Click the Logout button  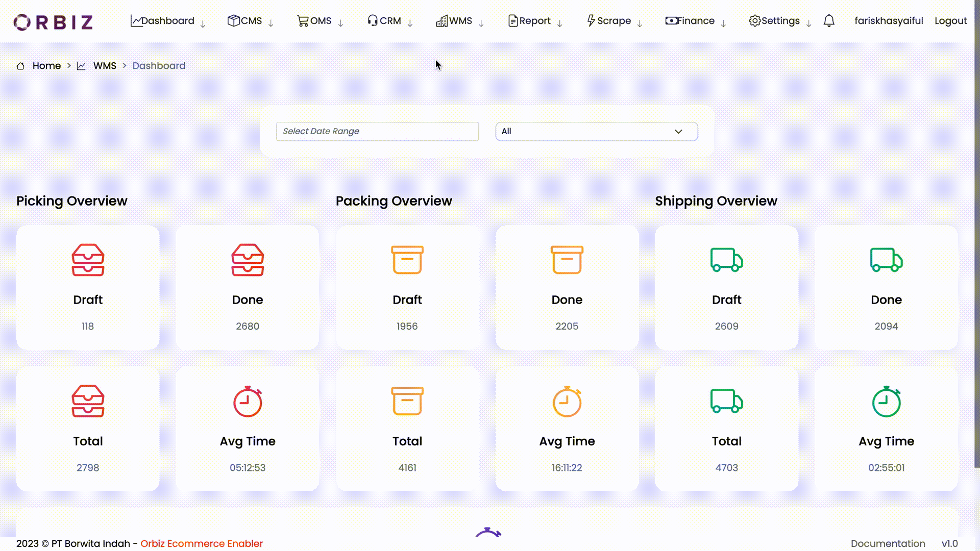tap(951, 21)
